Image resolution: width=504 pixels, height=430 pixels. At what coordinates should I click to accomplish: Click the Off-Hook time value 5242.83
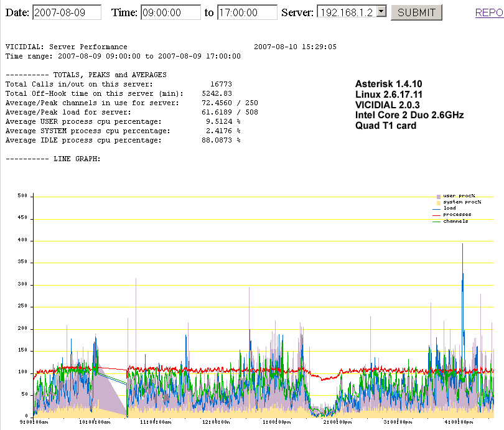coord(217,93)
